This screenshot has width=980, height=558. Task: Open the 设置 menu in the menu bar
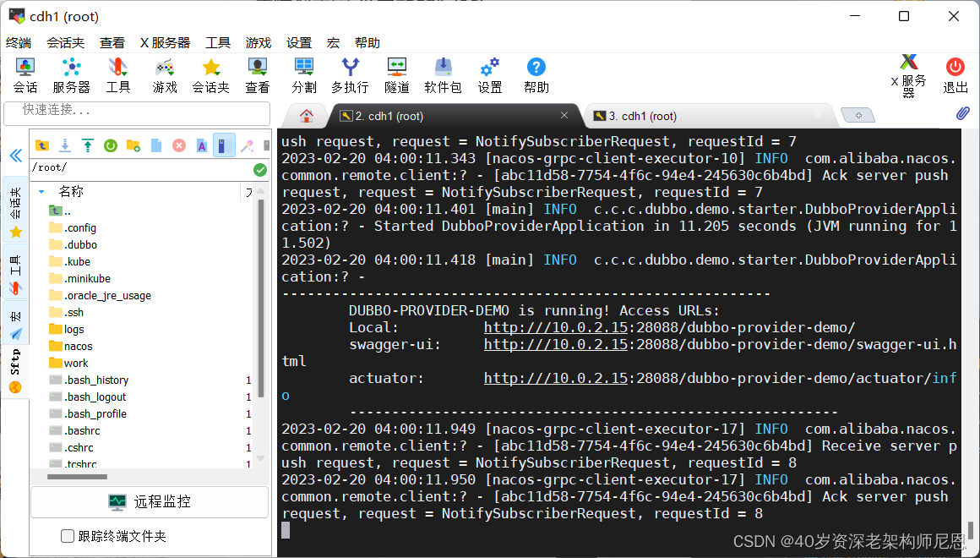pyautogui.click(x=299, y=42)
